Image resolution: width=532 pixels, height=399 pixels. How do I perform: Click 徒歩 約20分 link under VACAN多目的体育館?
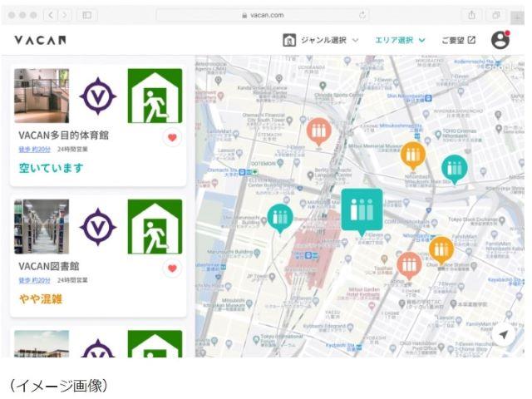click(x=34, y=150)
